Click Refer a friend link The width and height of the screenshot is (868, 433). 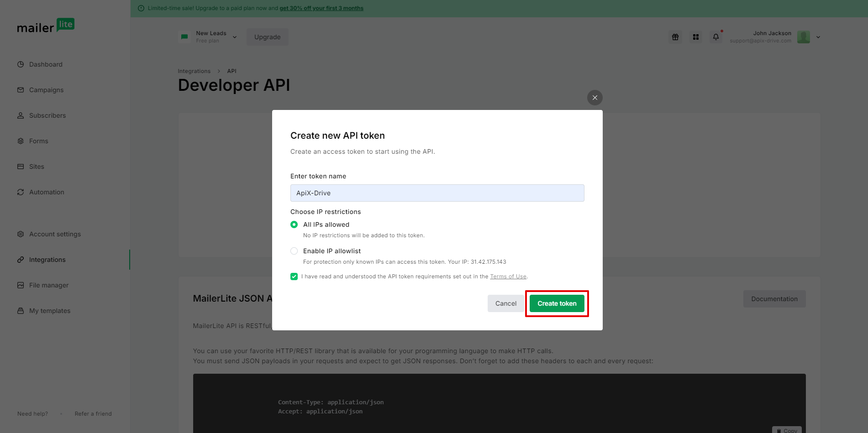(93, 414)
